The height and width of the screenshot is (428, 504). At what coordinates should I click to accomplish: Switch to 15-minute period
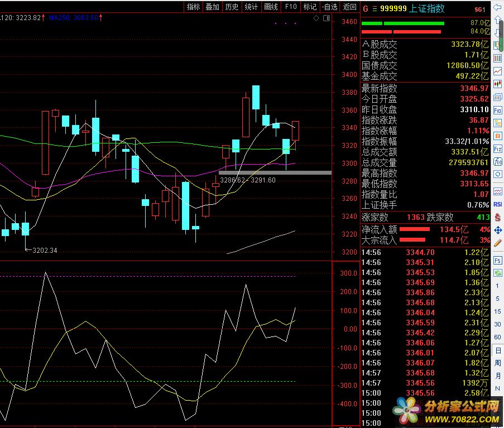[x=497, y=311]
